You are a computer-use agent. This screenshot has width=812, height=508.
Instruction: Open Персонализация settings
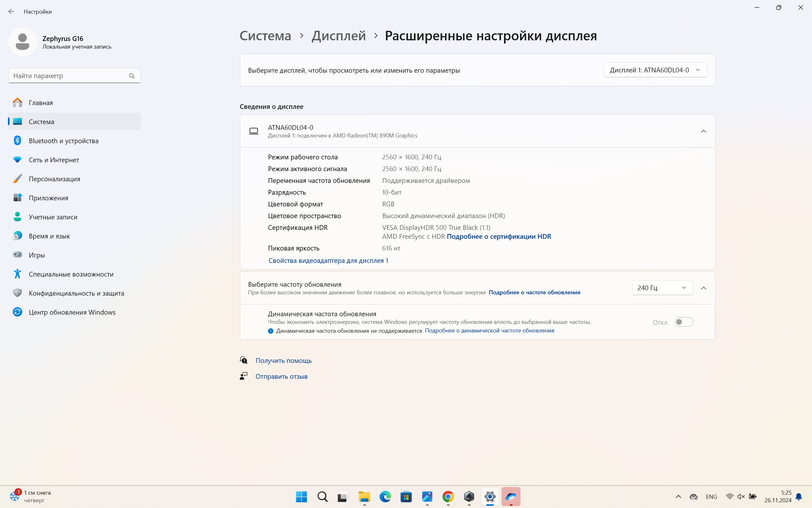click(74, 179)
